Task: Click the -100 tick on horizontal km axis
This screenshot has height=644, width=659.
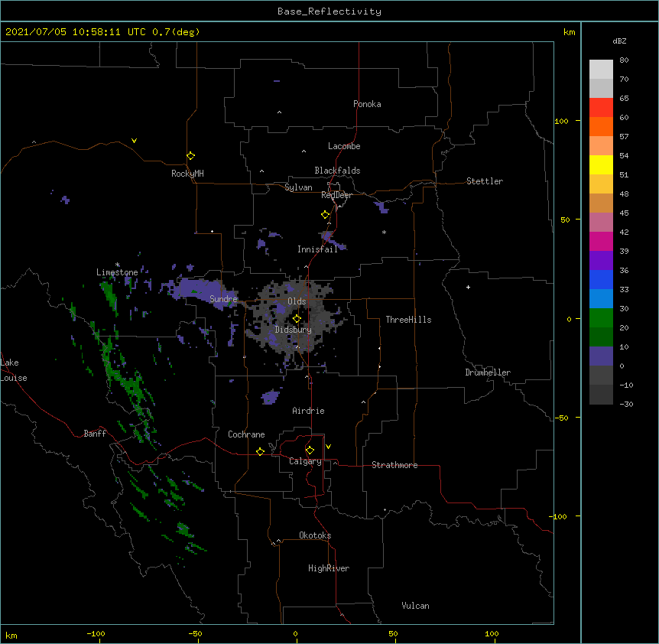Action: [96, 633]
